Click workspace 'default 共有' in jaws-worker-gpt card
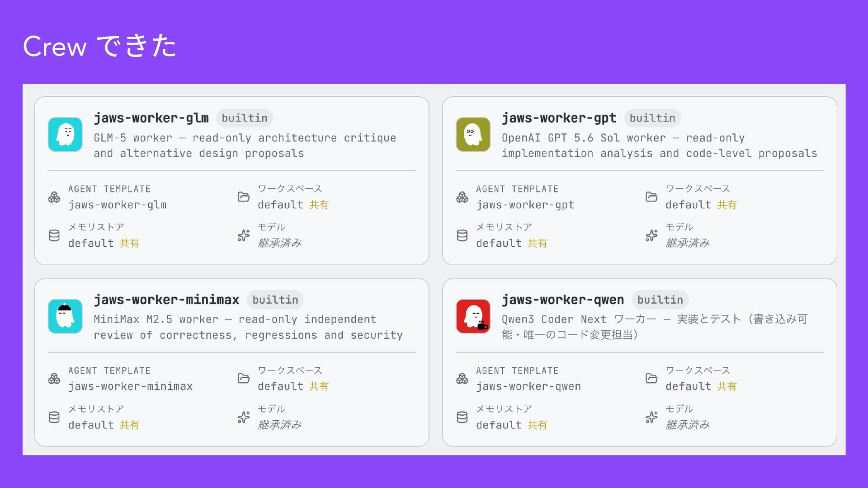868x488 pixels. point(701,205)
